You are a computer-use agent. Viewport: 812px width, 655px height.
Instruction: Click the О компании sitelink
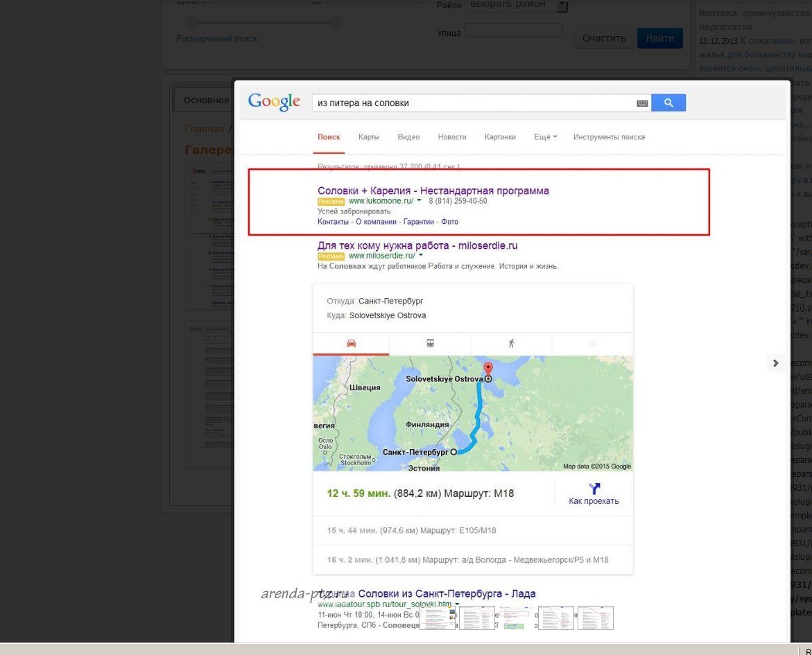[x=376, y=222]
